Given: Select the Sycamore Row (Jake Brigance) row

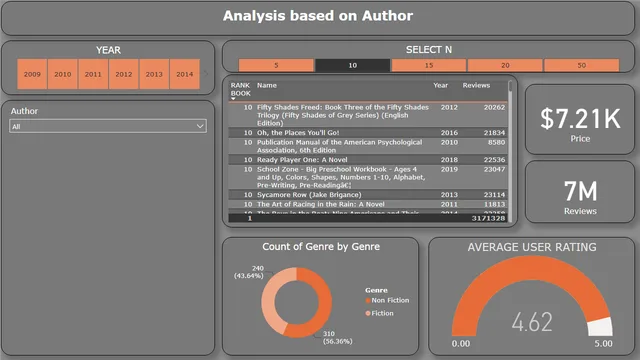Looking at the screenshot, I should (368, 195).
